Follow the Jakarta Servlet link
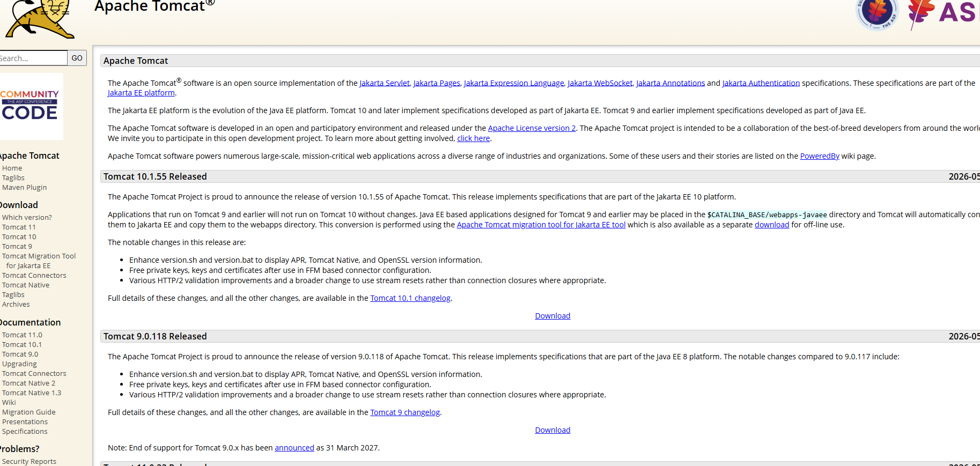The height and width of the screenshot is (466, 980). 385,83
